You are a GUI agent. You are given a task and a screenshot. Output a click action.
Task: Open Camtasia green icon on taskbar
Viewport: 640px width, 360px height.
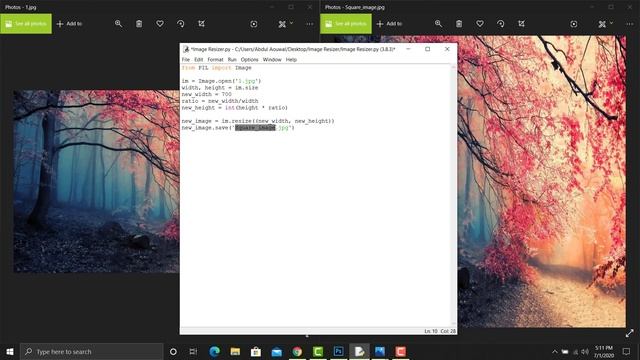(318, 351)
